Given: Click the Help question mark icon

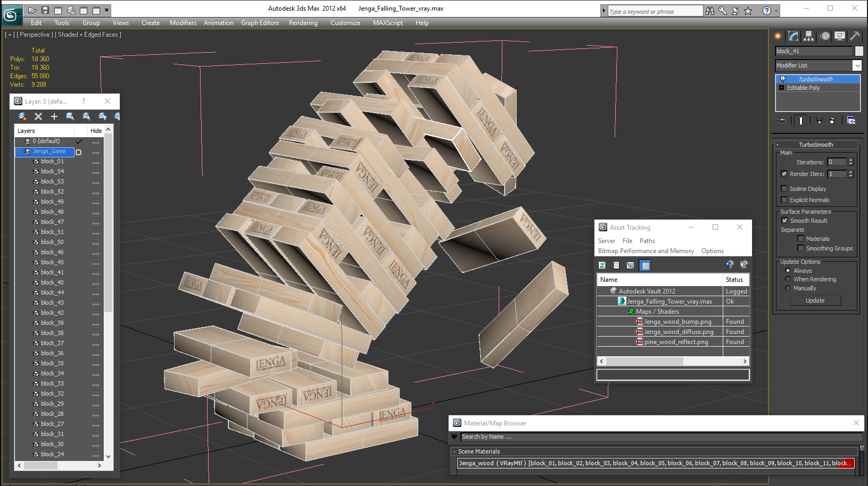Looking at the screenshot, I should point(766,11).
